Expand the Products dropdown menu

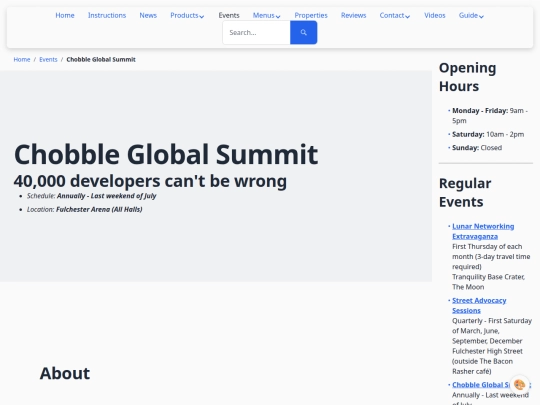(187, 15)
